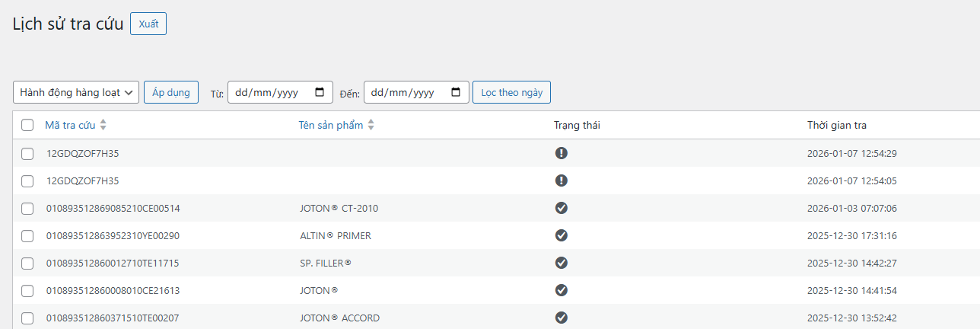Focus the Từ start date input field

270,92
